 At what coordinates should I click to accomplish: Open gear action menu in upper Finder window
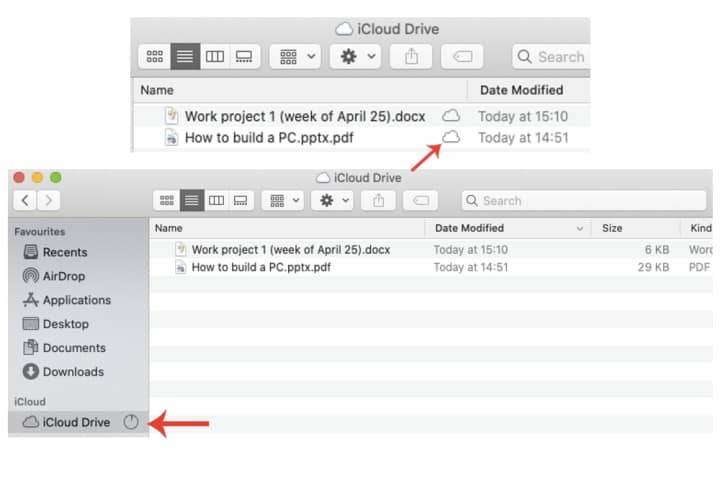355,56
